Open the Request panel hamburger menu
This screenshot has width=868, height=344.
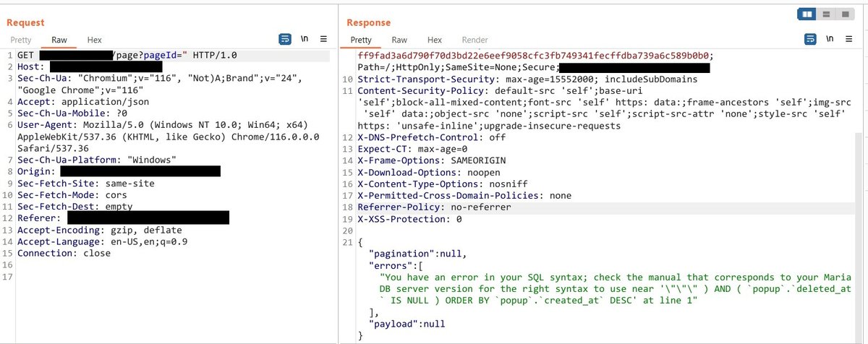323,39
